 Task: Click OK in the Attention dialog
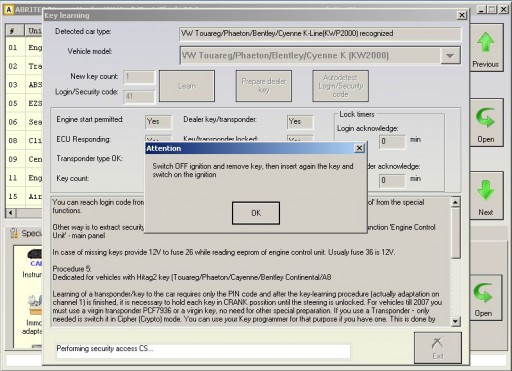[x=256, y=213]
